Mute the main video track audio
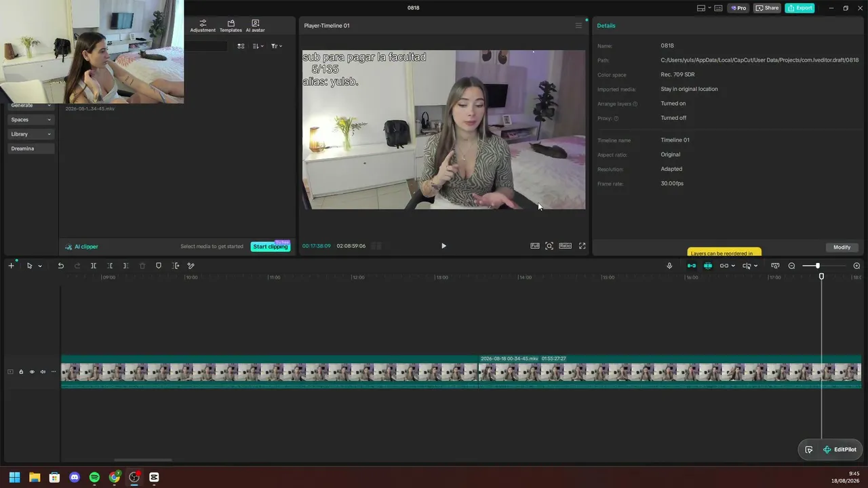868x488 pixels. [43, 371]
